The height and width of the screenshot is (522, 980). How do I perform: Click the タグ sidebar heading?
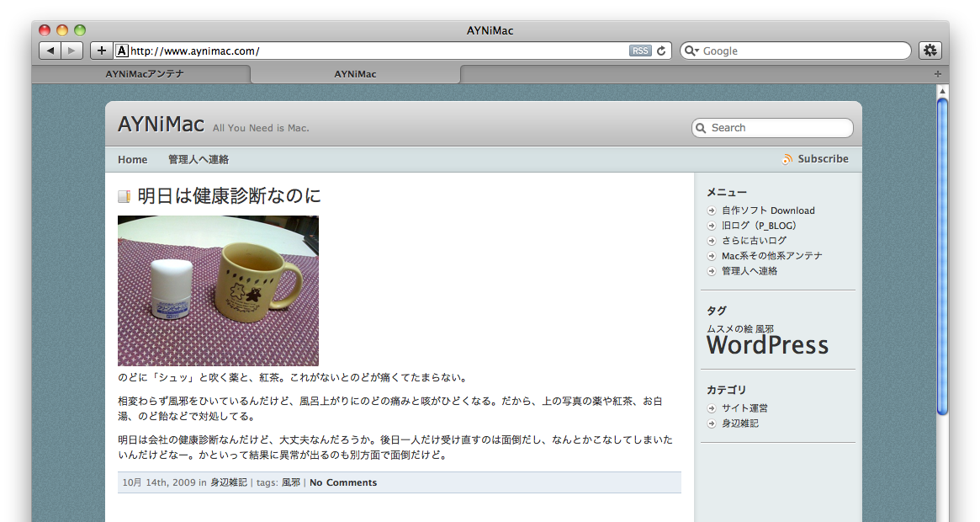(x=716, y=311)
